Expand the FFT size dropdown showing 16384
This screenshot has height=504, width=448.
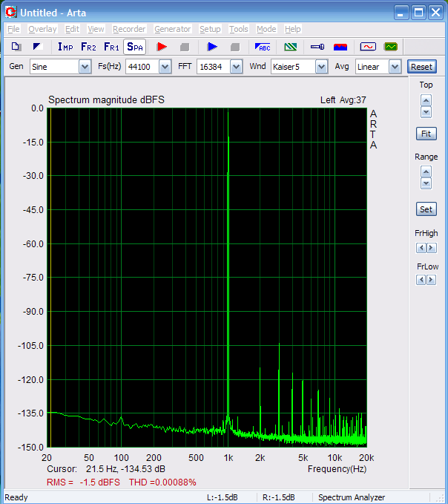click(237, 67)
